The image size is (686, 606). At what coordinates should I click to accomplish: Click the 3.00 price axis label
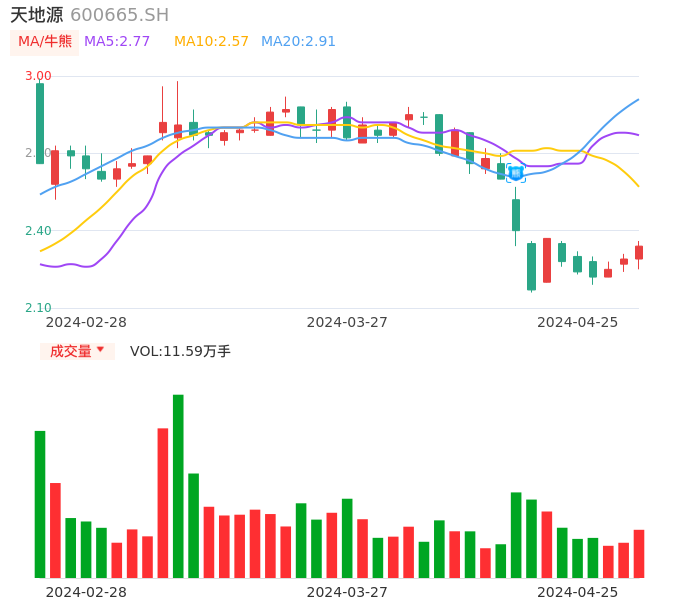coord(37,76)
